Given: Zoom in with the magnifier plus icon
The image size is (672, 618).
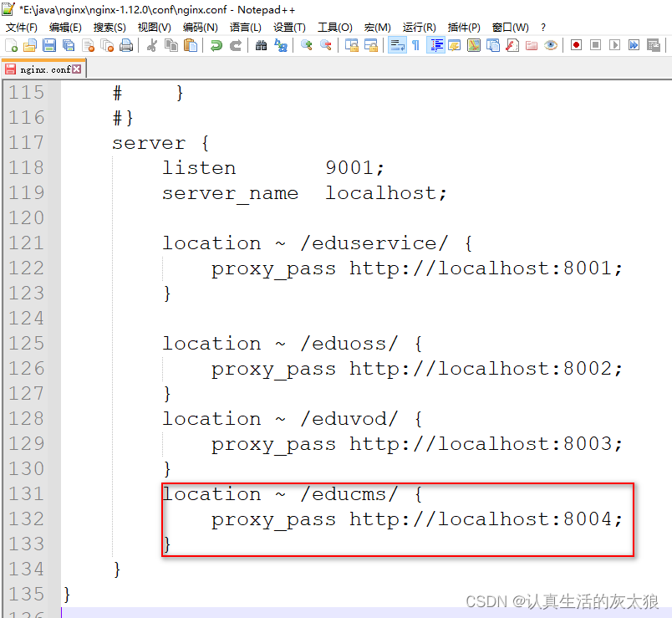Looking at the screenshot, I should pyautogui.click(x=307, y=45).
